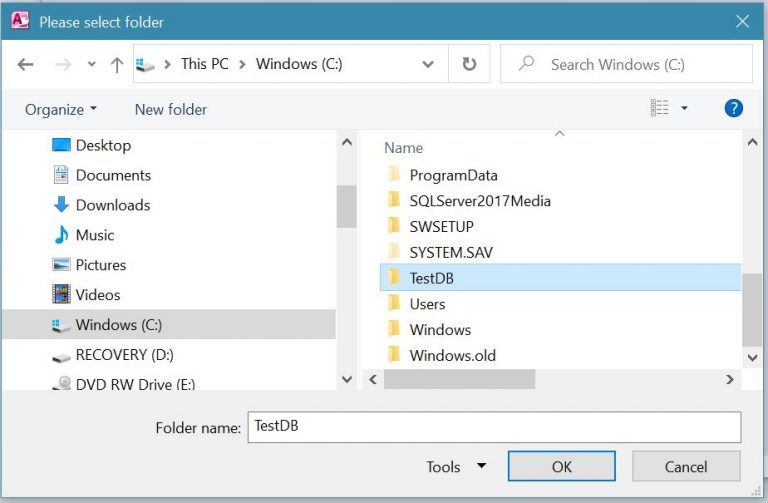Open the recent locations dropdown arrow
Image resolution: width=768 pixels, height=503 pixels.
[x=92, y=64]
